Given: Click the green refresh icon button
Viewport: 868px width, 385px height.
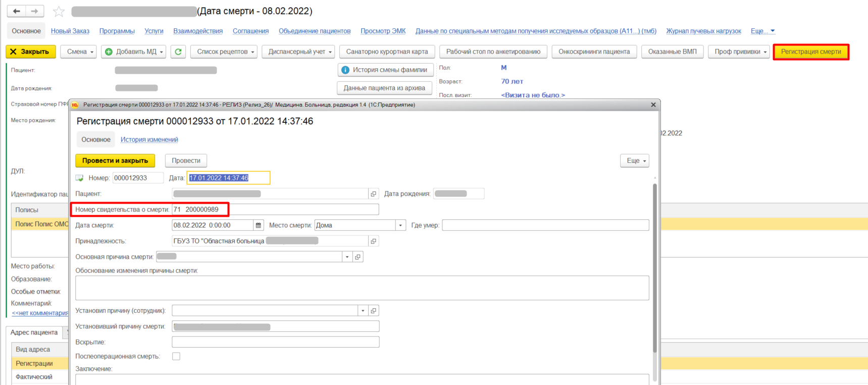Looking at the screenshot, I should 178,52.
